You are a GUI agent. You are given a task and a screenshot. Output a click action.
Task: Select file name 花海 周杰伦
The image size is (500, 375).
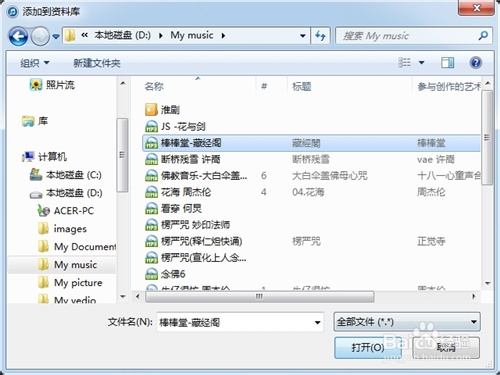[x=186, y=192]
